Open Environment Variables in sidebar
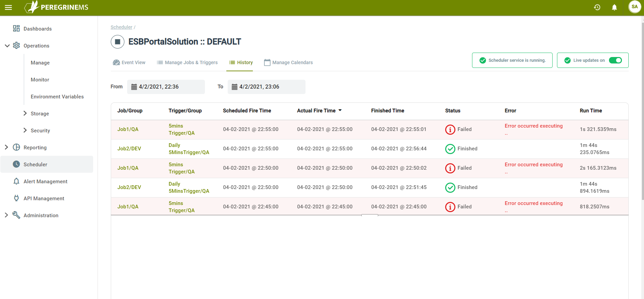Image resolution: width=644 pixels, height=299 pixels. (x=57, y=97)
